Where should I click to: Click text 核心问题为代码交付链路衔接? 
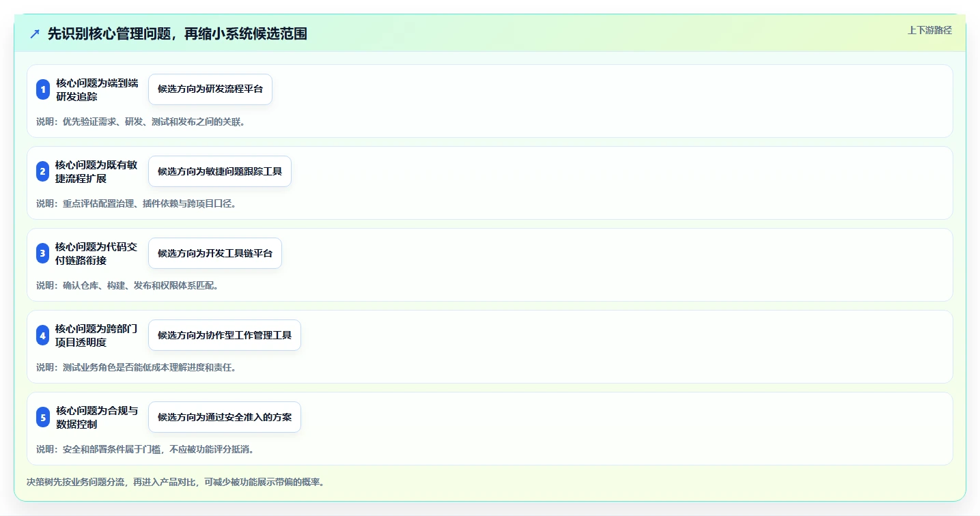[97, 253]
